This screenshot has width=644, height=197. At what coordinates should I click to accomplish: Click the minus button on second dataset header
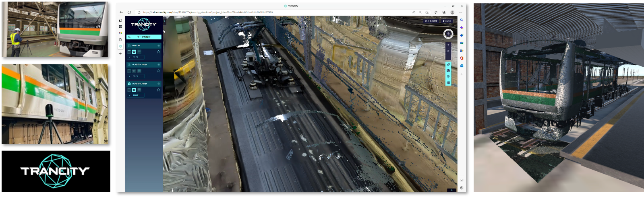pyautogui.click(x=159, y=65)
